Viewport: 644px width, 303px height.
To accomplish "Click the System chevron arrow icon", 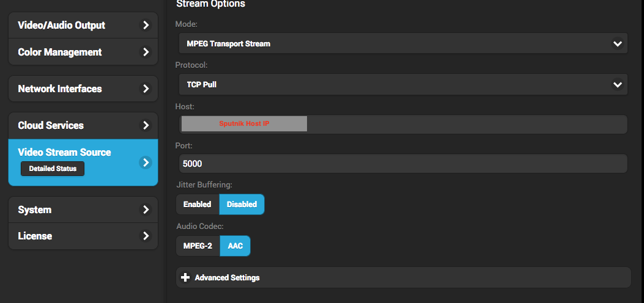I will [x=146, y=210].
